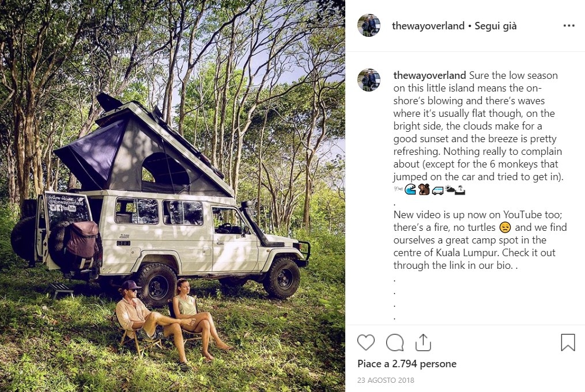Like the post with the heart icon
Viewport: 585px width, 392px height.
click(365, 342)
